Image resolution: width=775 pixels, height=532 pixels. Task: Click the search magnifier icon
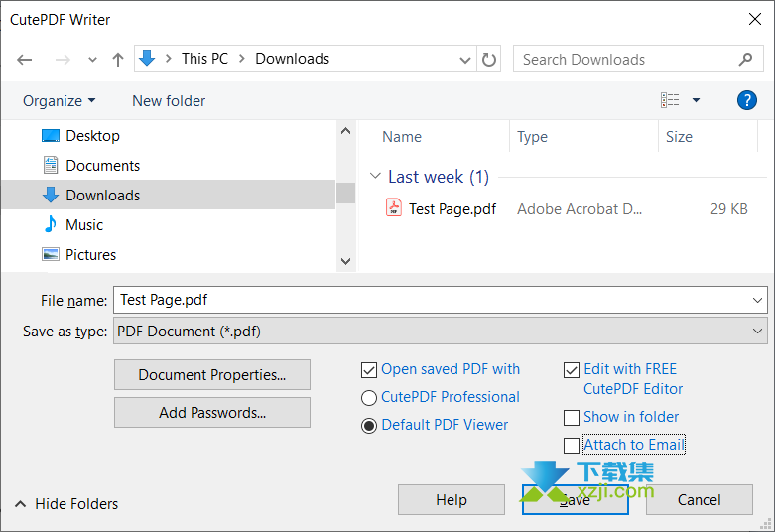(745, 59)
